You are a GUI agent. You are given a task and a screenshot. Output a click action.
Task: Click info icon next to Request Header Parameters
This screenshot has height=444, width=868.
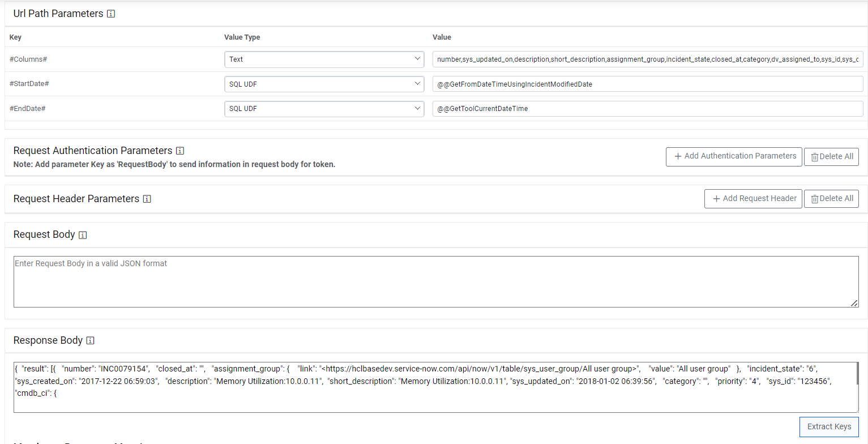point(147,199)
